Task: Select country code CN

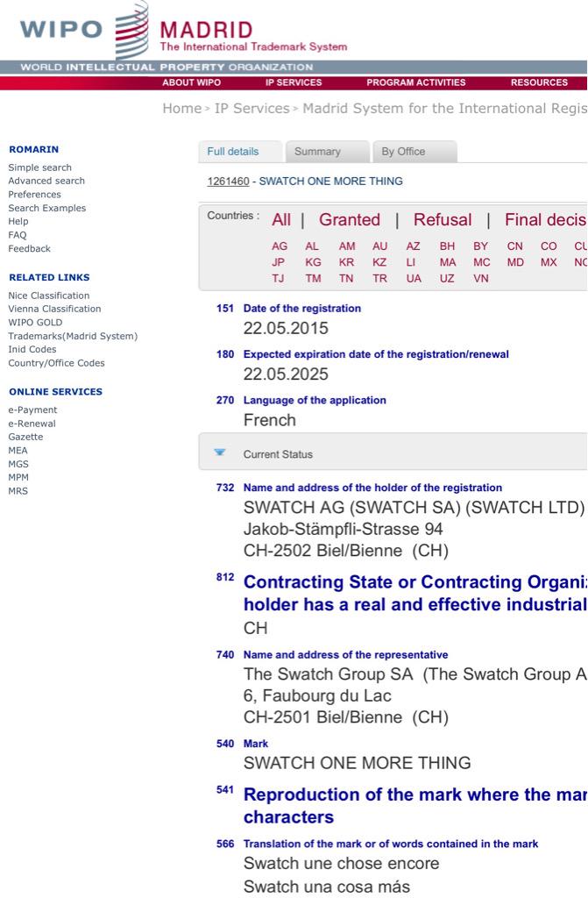Action: click(514, 246)
